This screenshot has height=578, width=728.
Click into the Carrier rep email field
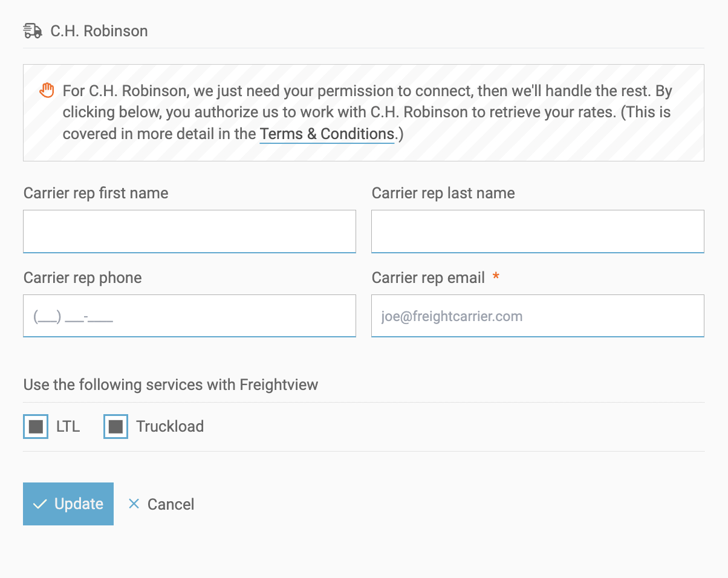pos(538,316)
